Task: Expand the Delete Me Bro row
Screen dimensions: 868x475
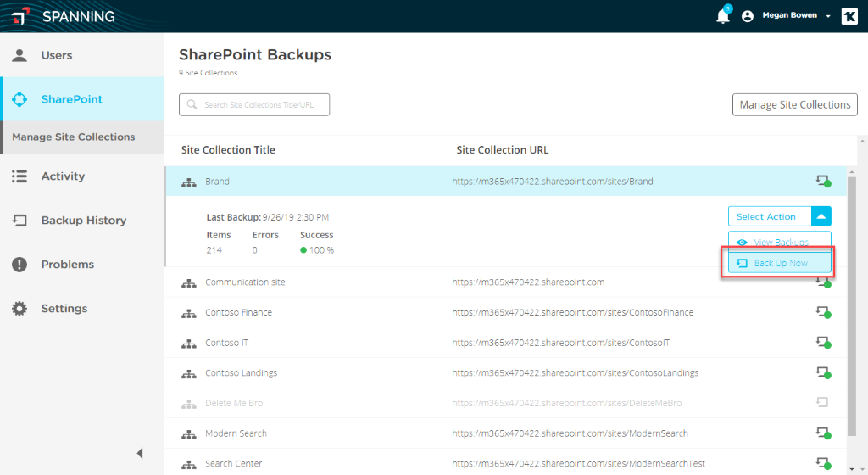Action: [x=505, y=403]
